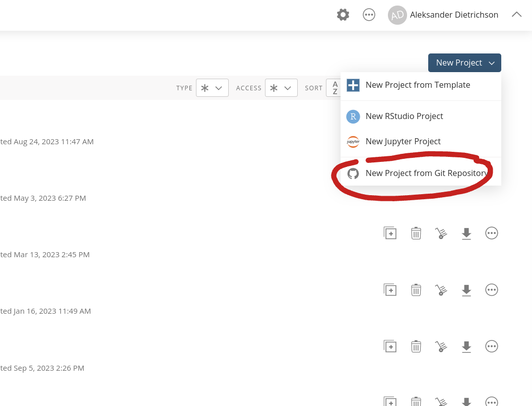Image resolution: width=532 pixels, height=406 pixels.
Task: Open the settings gear in the header
Action: (x=343, y=15)
